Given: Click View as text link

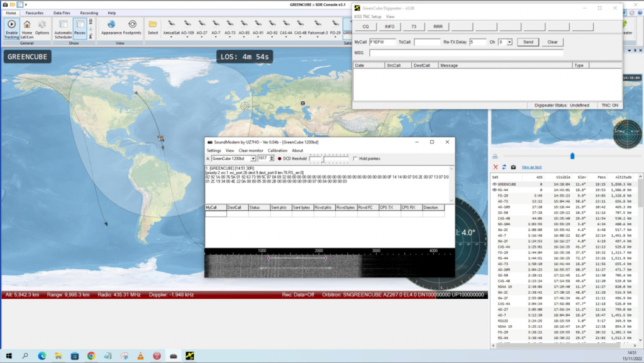Looking at the screenshot, I should [x=531, y=167].
